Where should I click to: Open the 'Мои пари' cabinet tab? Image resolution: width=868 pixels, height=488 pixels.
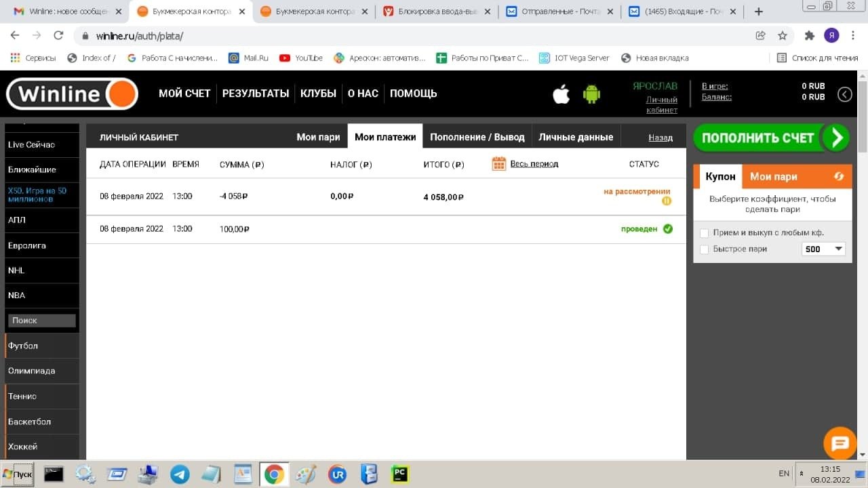point(318,137)
